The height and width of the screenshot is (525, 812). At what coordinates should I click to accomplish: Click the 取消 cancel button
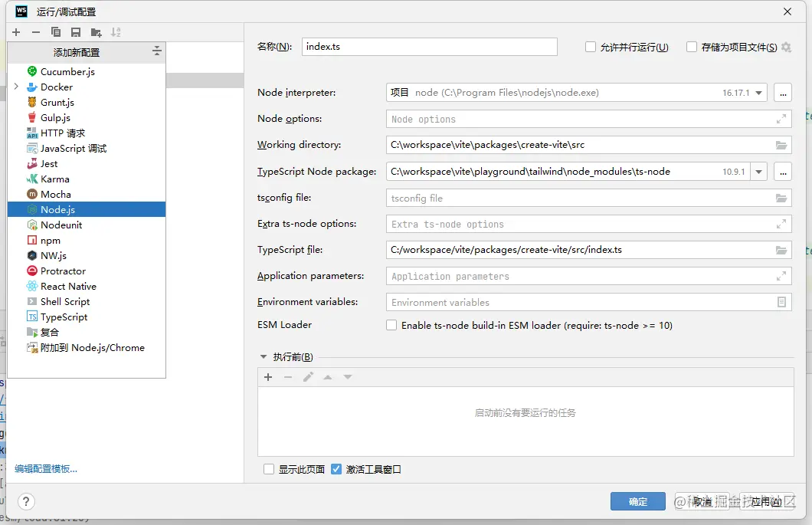[702, 501]
